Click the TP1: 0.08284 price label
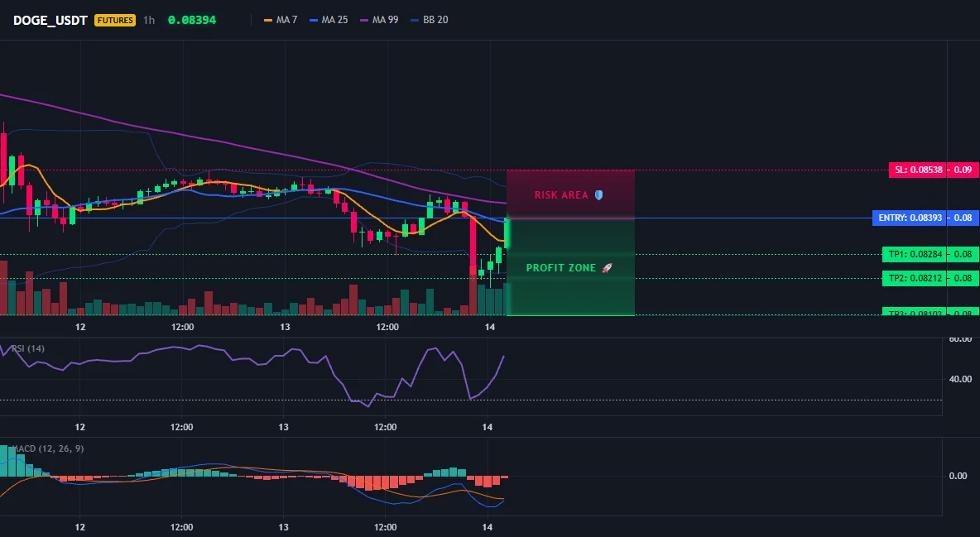The image size is (980, 537). 915,255
